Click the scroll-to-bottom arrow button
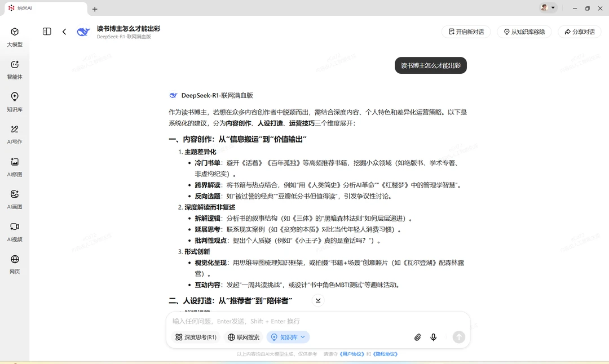609x364 pixels. coord(317,300)
